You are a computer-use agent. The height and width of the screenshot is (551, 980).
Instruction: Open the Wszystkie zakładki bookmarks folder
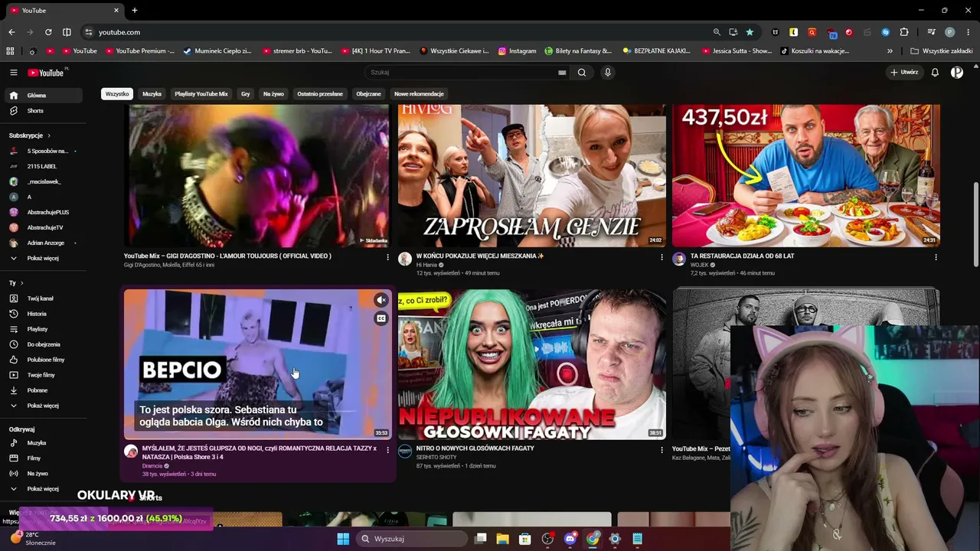pos(941,51)
